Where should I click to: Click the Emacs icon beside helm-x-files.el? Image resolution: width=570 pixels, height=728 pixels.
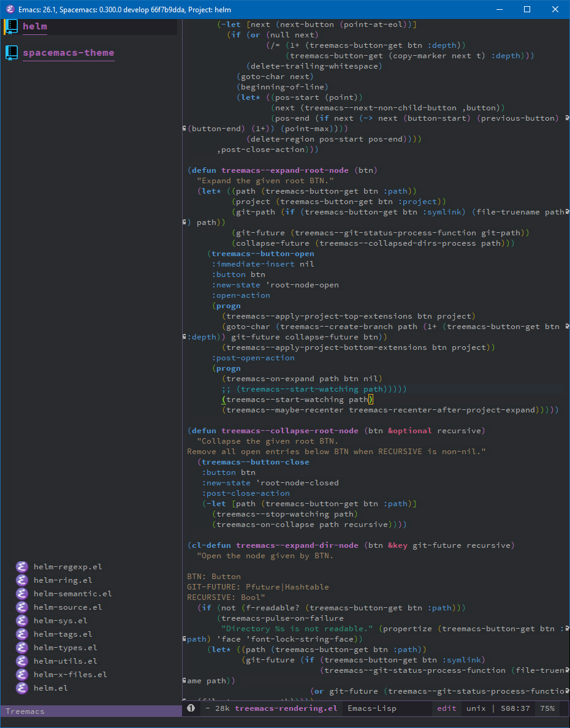[x=22, y=675]
